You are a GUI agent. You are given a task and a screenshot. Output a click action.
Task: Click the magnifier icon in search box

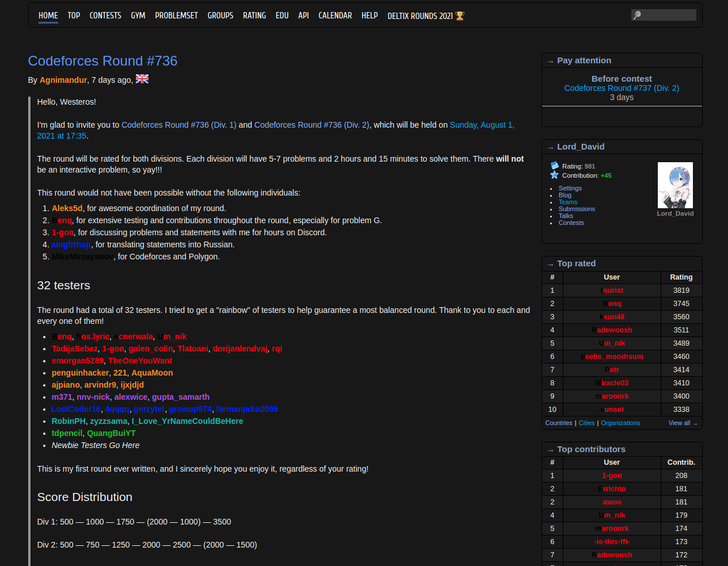click(637, 15)
